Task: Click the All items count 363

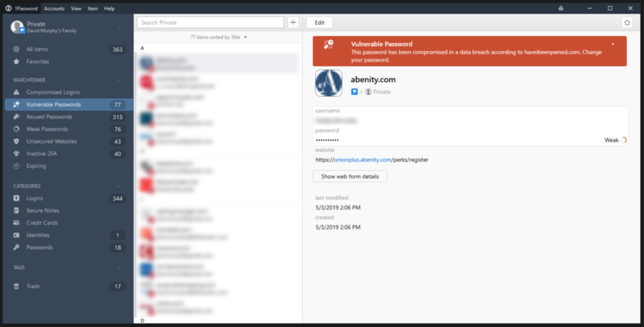Action: pyautogui.click(x=118, y=49)
